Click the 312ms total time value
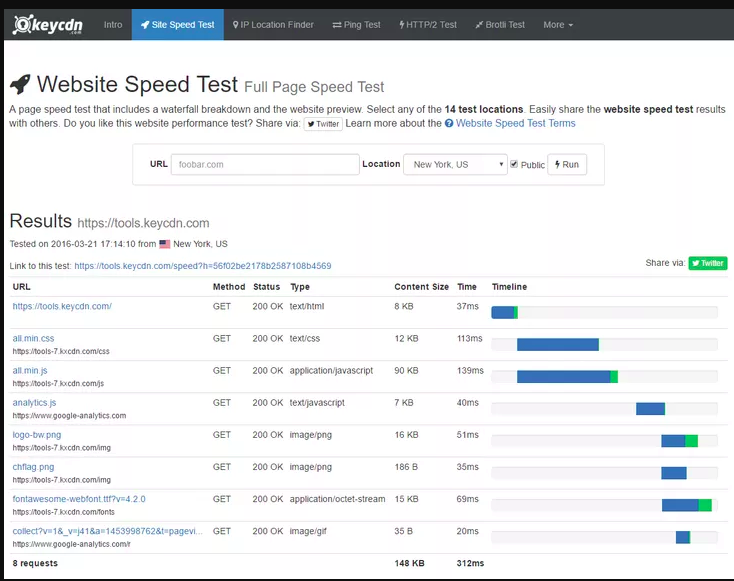The width and height of the screenshot is (734, 581). pos(470,563)
